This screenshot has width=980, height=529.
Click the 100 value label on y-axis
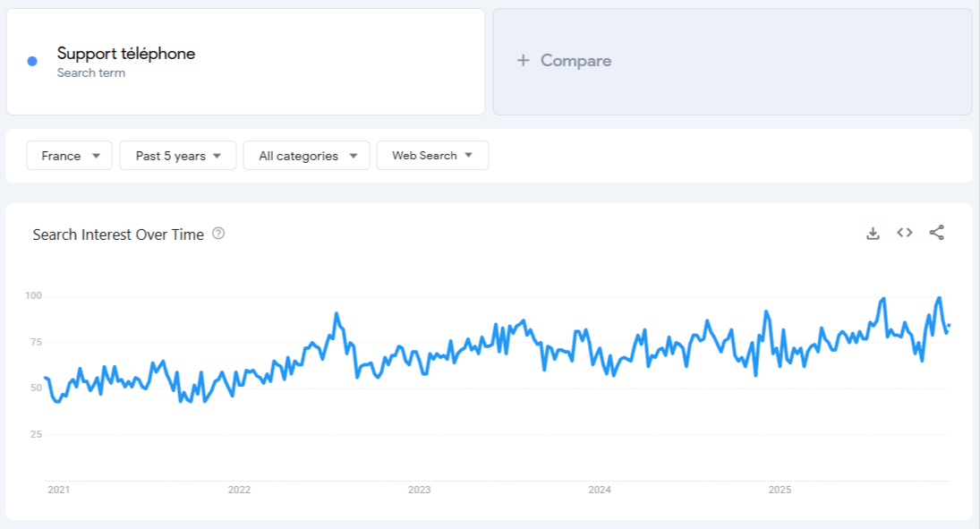point(34,295)
